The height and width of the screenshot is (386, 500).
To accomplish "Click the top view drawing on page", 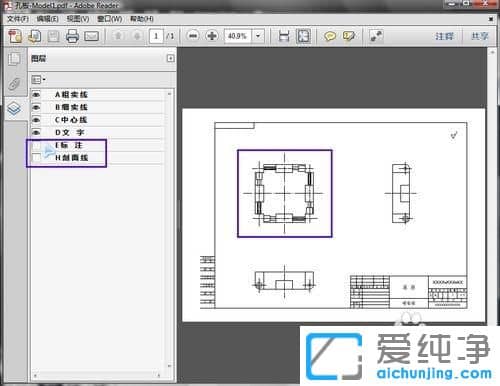I will pos(285,193).
